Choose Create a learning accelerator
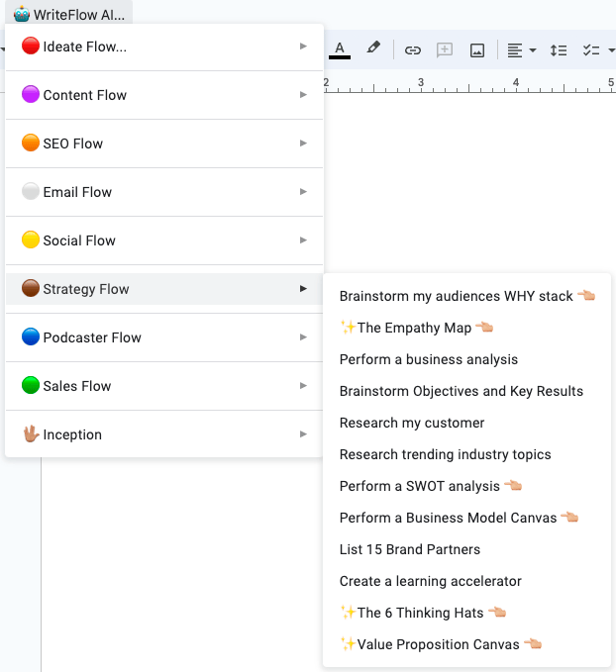616x672 pixels. tap(466, 582)
